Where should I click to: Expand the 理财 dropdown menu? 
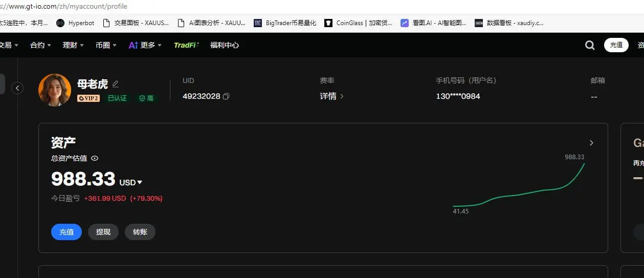(x=73, y=45)
